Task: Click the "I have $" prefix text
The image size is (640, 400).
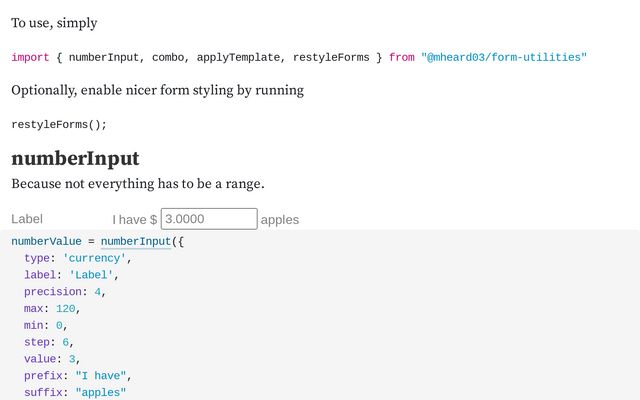Action: (134, 219)
